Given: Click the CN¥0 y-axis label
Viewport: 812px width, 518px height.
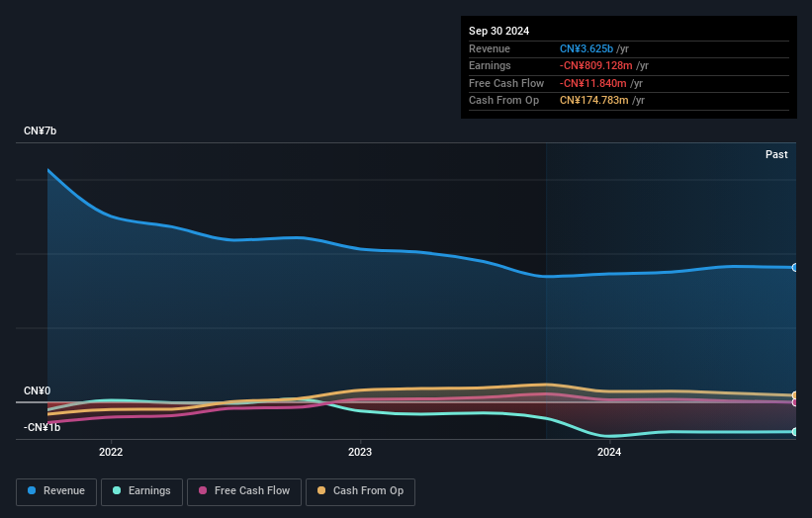Looking at the screenshot, I should pyautogui.click(x=38, y=390).
